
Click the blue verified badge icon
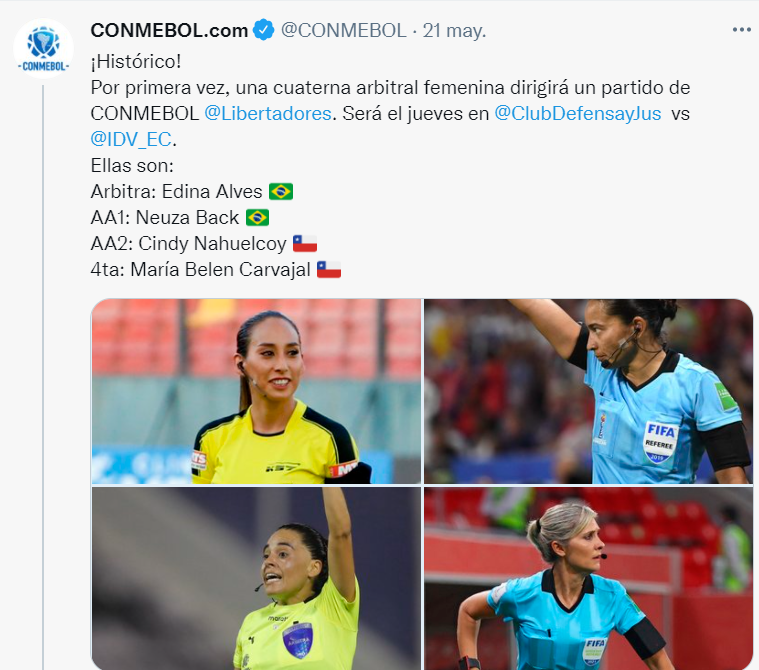click(264, 30)
